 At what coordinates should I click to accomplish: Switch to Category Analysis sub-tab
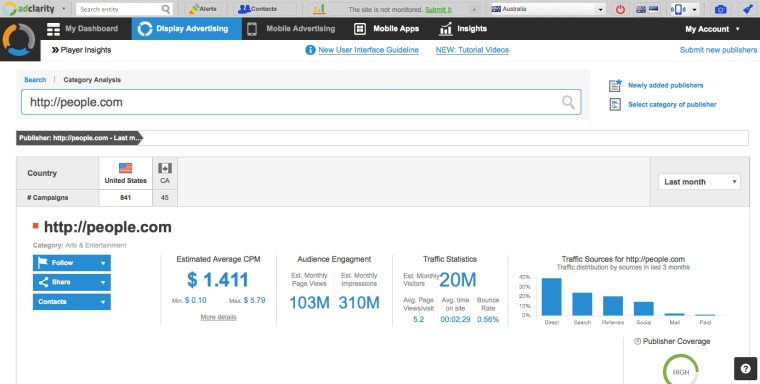[x=92, y=80]
